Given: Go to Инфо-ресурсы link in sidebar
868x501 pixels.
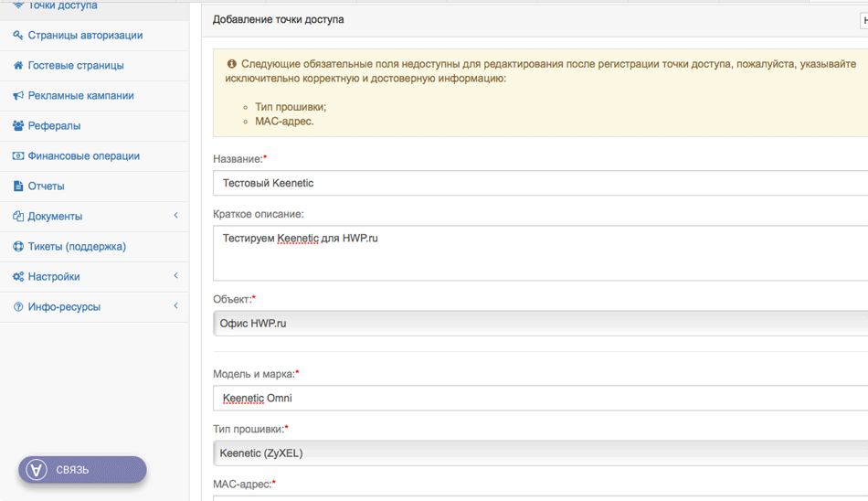Looking at the screenshot, I should [x=64, y=307].
